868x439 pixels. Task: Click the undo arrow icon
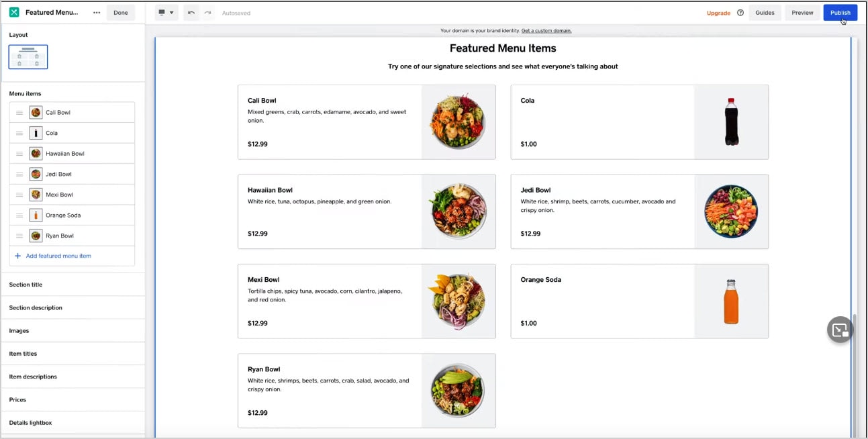[191, 13]
